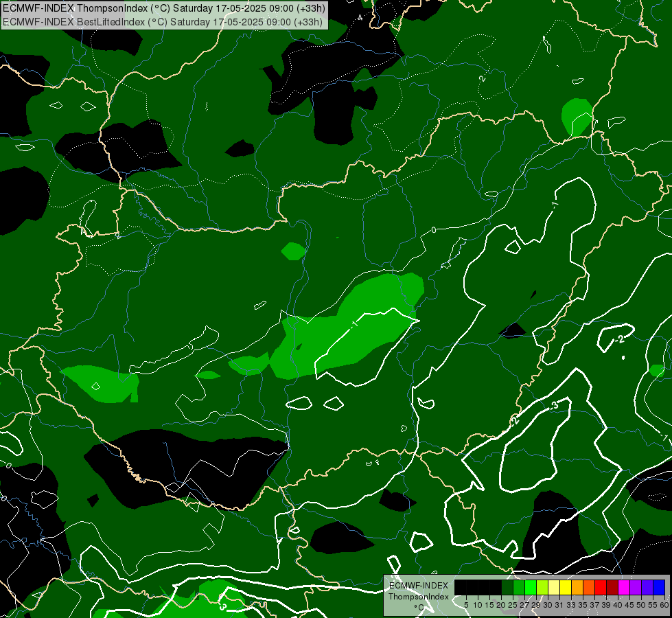Click the legend scale value '15'
The height and width of the screenshot is (618, 672).
pos(489,605)
